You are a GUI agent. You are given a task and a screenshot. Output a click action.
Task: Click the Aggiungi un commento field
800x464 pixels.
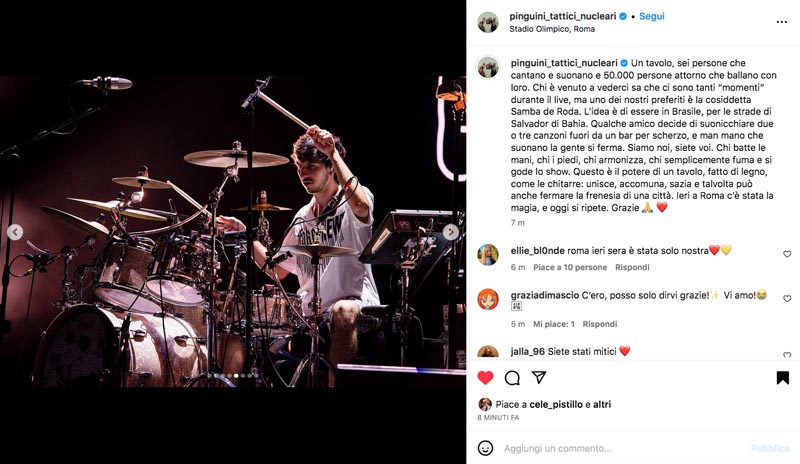pos(622,449)
